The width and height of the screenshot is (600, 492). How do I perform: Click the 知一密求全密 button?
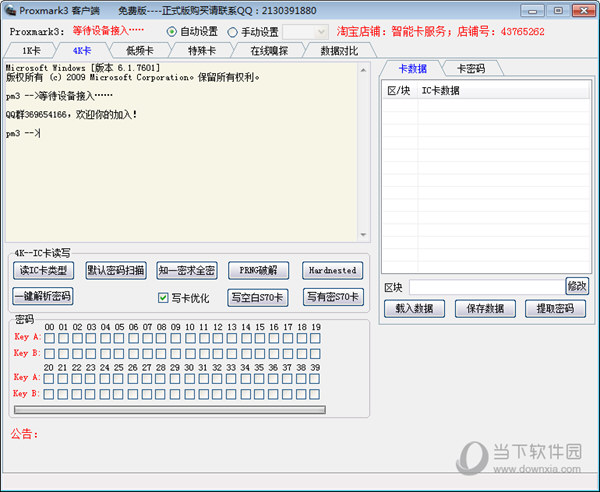pos(187,270)
